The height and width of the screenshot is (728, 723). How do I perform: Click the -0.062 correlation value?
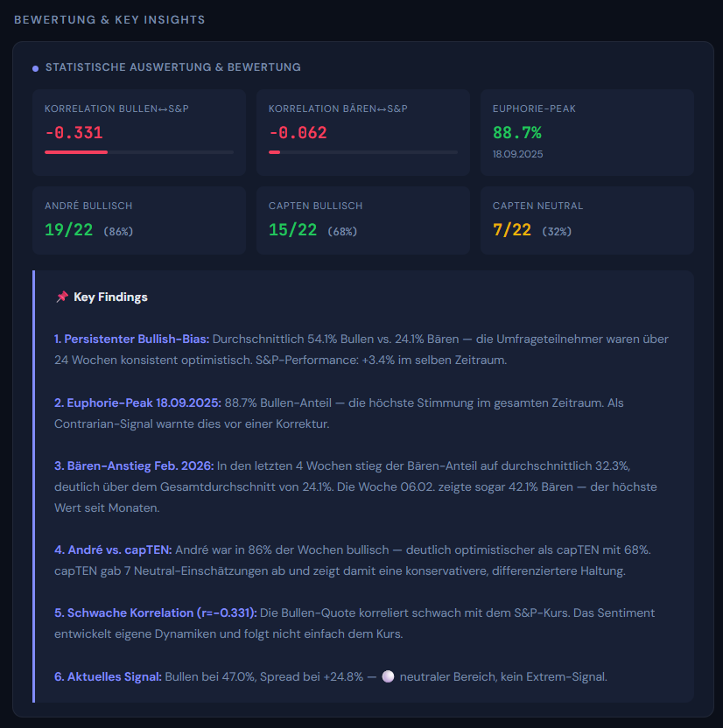(298, 133)
